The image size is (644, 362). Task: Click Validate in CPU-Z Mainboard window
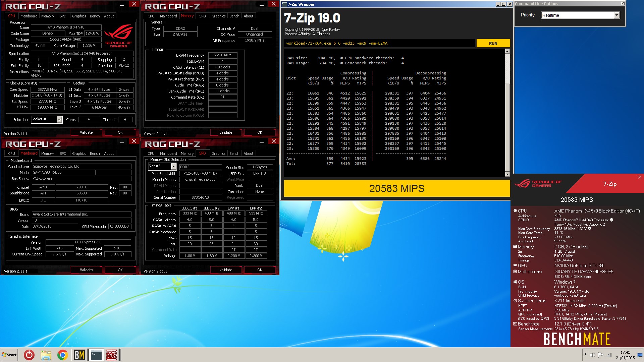point(86,270)
